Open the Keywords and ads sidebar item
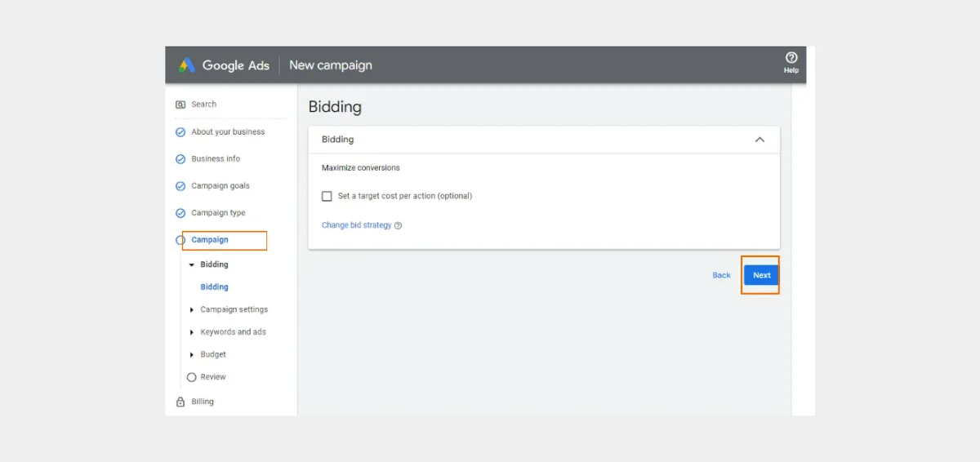Screen dimensions: 980x462 234,332
